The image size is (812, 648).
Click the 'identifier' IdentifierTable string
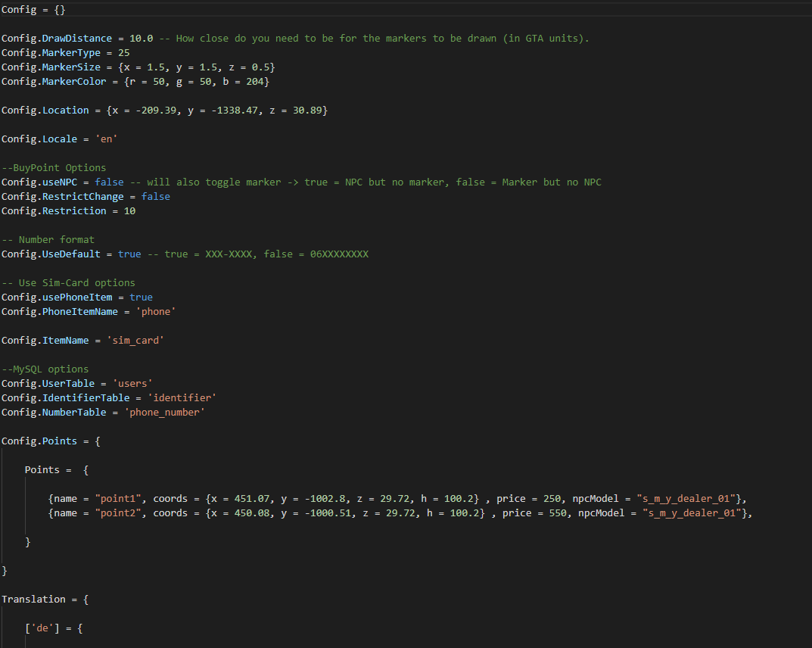[182, 398]
